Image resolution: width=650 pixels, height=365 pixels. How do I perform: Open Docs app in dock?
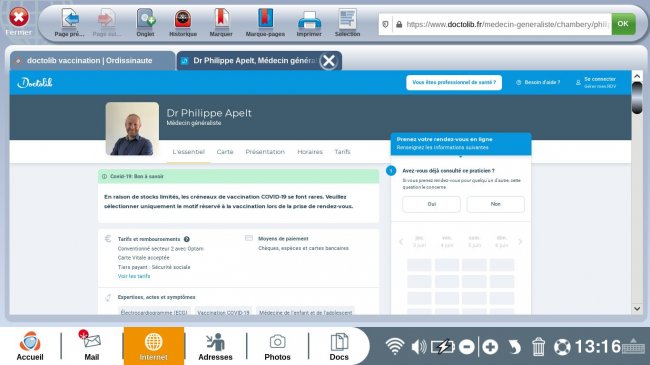pyautogui.click(x=339, y=346)
